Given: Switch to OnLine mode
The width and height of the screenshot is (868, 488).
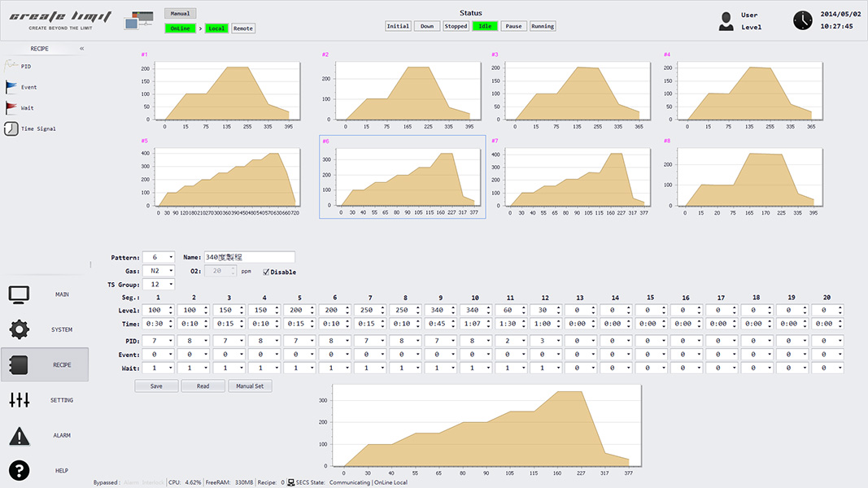Looking at the screenshot, I should (180, 28).
